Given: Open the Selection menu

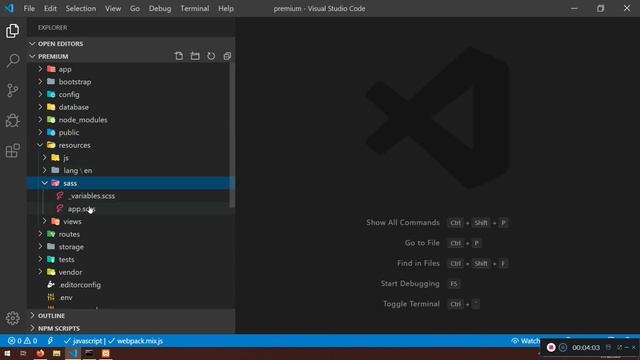Looking at the screenshot, I should pos(81,8).
